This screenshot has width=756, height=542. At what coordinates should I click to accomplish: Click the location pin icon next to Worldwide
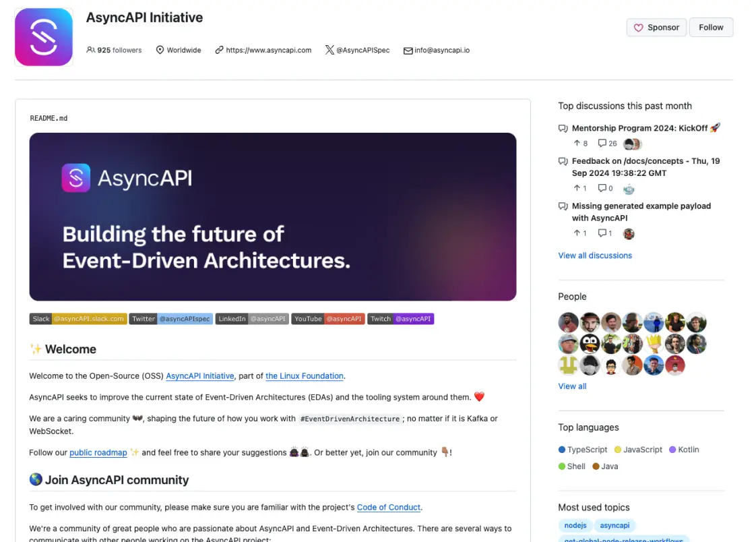(x=160, y=50)
